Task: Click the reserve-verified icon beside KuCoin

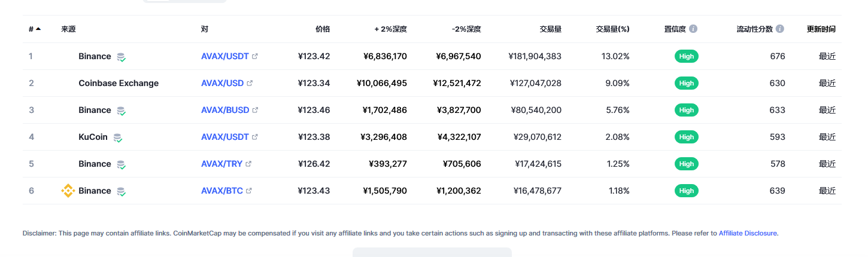Action: pos(118,137)
